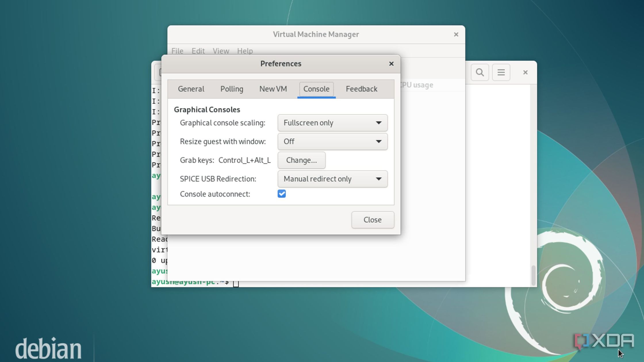Screen dimensions: 644x362
Task: Open the Help menu
Action: [x=245, y=51]
